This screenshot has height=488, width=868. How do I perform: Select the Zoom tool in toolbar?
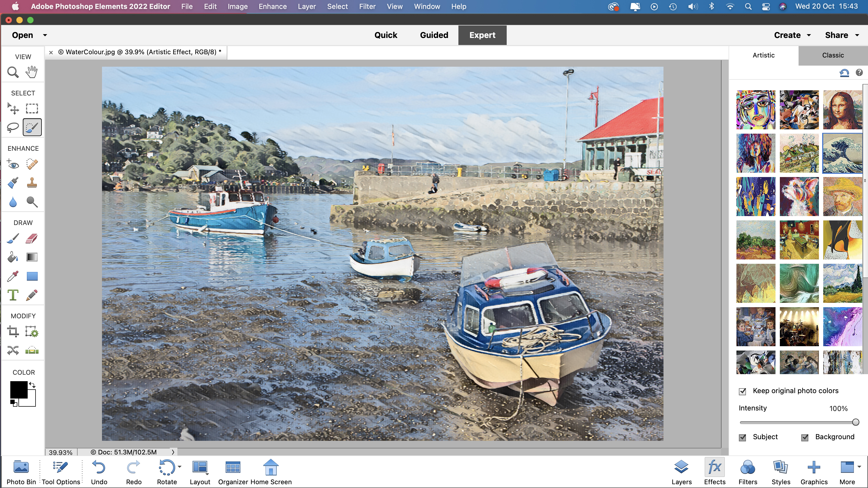pyautogui.click(x=13, y=72)
